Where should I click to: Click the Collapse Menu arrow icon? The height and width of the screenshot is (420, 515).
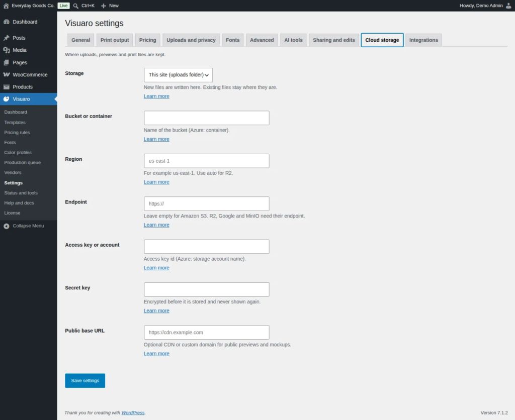coord(6,226)
